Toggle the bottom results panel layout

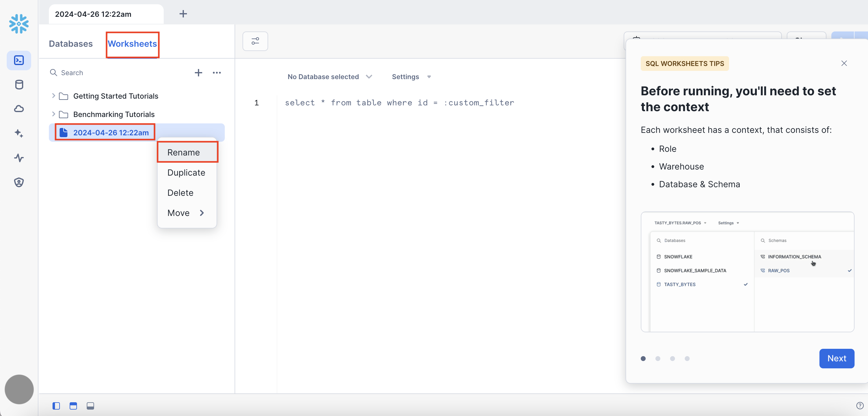pos(90,406)
